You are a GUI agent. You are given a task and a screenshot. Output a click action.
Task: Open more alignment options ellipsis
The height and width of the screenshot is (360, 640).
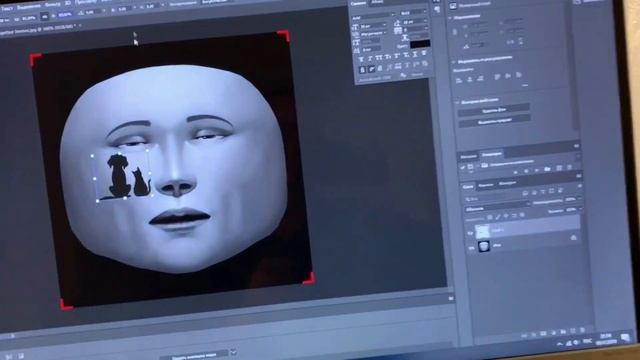point(525,86)
